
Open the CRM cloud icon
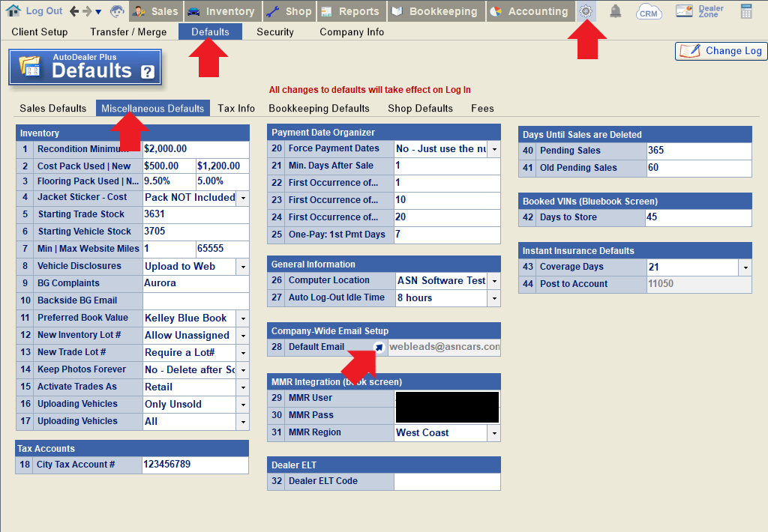[x=649, y=12]
